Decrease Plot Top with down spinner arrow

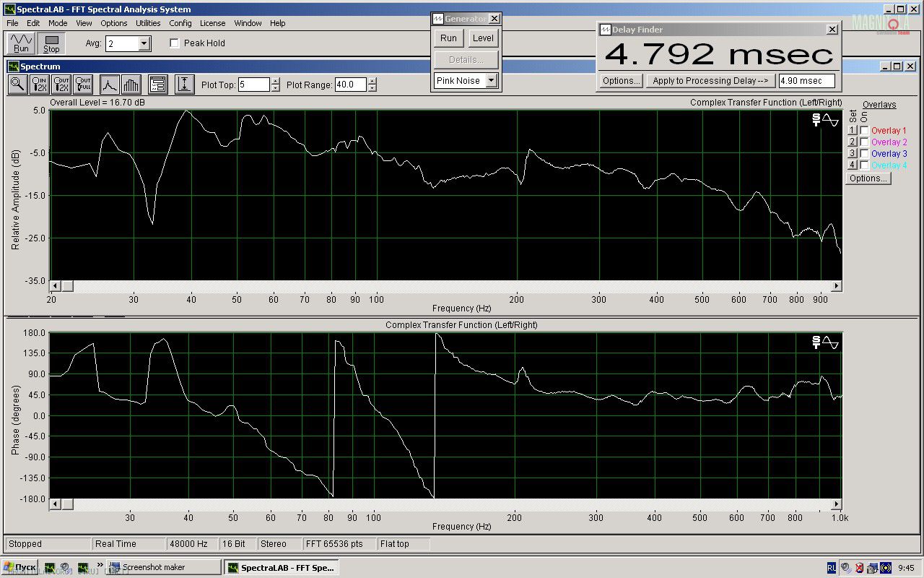pyautogui.click(x=275, y=88)
